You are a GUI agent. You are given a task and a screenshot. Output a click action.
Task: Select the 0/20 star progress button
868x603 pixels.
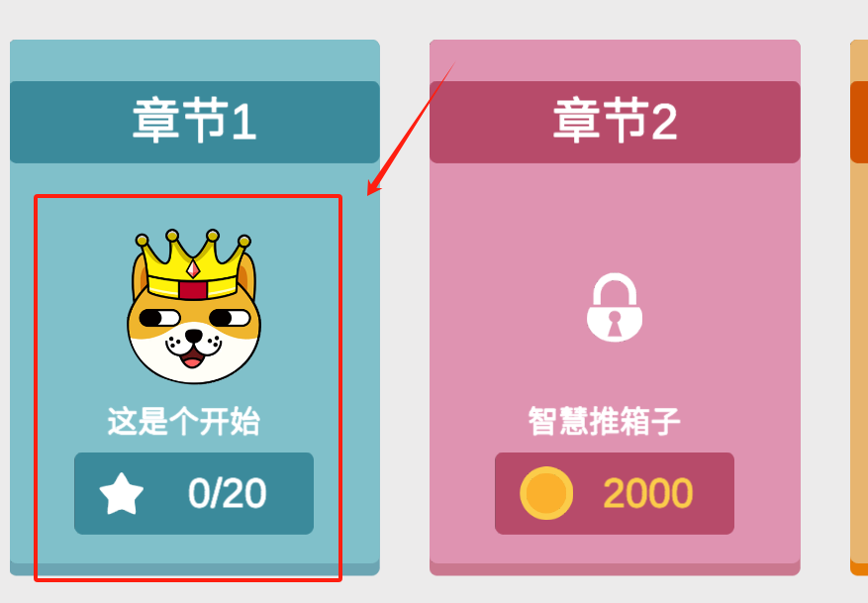[x=194, y=493]
